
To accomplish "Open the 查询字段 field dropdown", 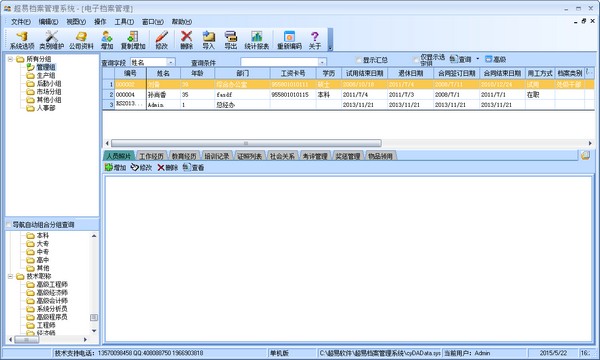I will pos(171,62).
